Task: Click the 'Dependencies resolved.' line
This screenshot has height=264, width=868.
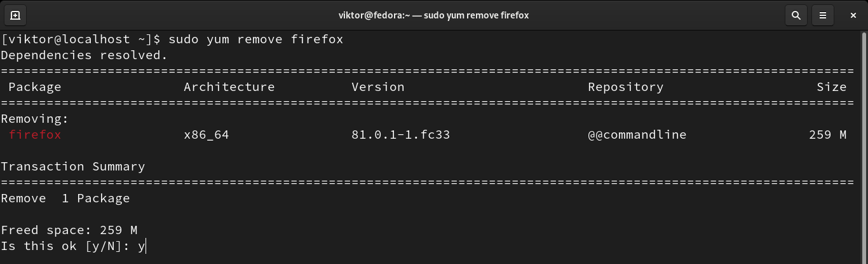Action: click(85, 55)
